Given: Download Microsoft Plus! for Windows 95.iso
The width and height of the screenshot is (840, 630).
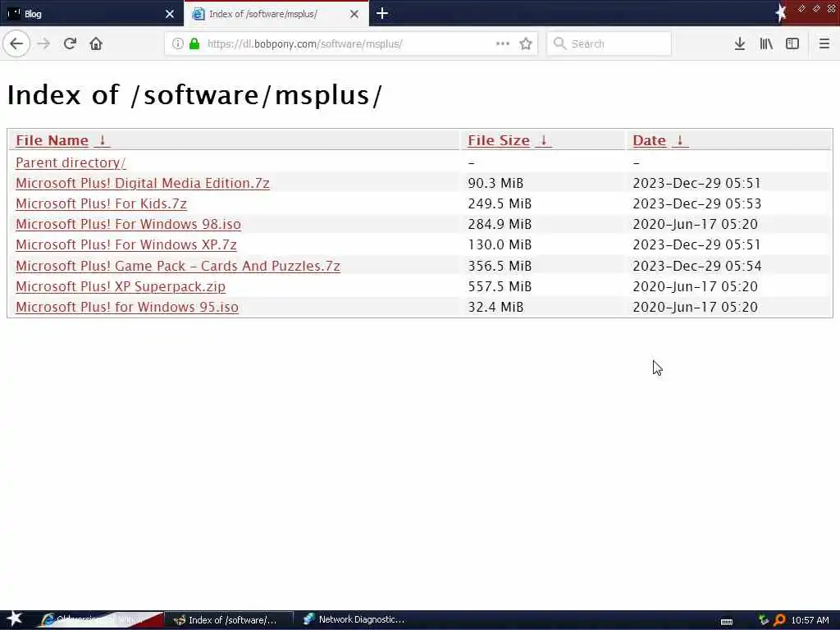Looking at the screenshot, I should (x=127, y=307).
